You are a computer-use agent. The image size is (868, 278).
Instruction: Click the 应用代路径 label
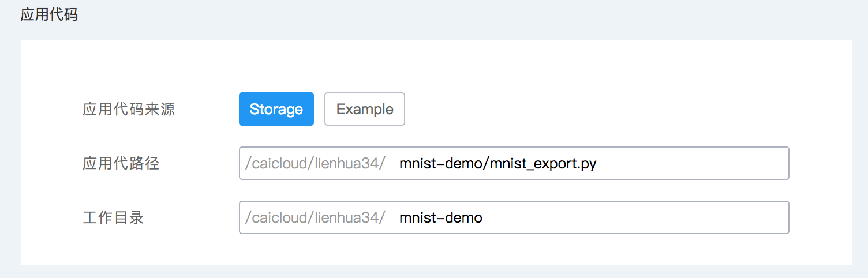click(x=121, y=163)
